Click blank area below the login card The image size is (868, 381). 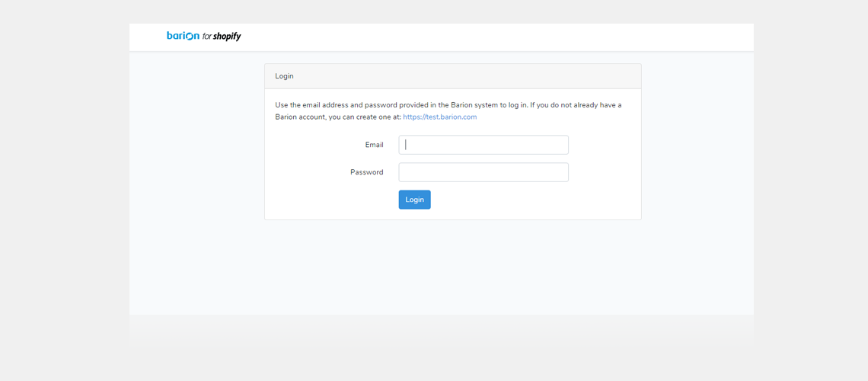coord(453,266)
